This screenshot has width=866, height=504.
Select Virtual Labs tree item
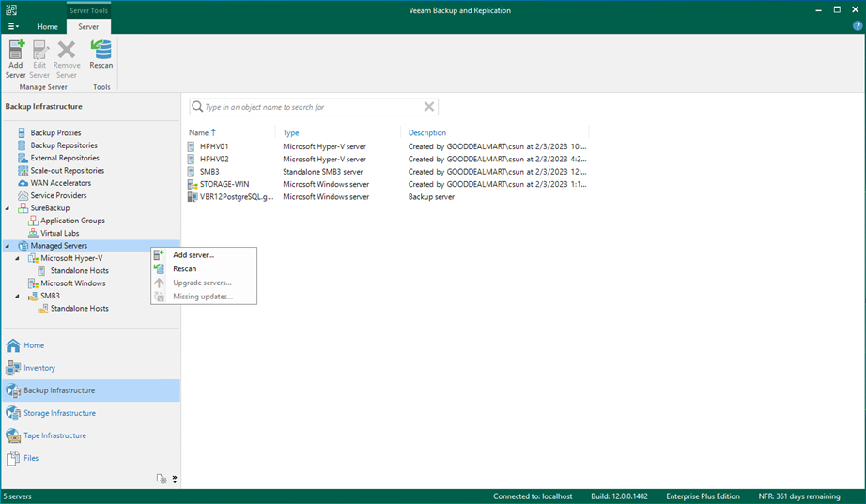pyautogui.click(x=60, y=233)
